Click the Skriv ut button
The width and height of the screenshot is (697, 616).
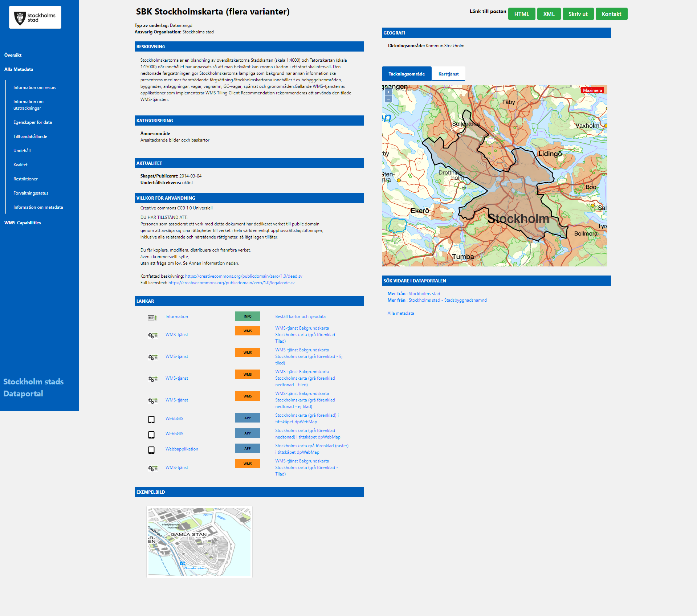pyautogui.click(x=578, y=14)
